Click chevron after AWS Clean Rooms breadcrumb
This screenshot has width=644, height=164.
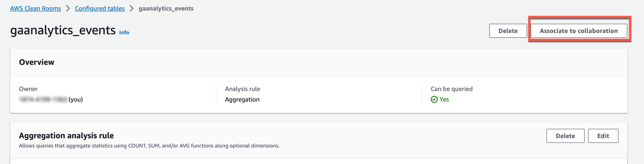68,9
